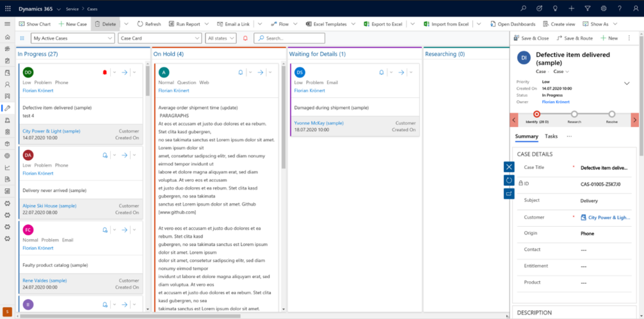The image size is (644, 319).
Task: Select the Resolve process stage circle
Action: pyautogui.click(x=612, y=114)
